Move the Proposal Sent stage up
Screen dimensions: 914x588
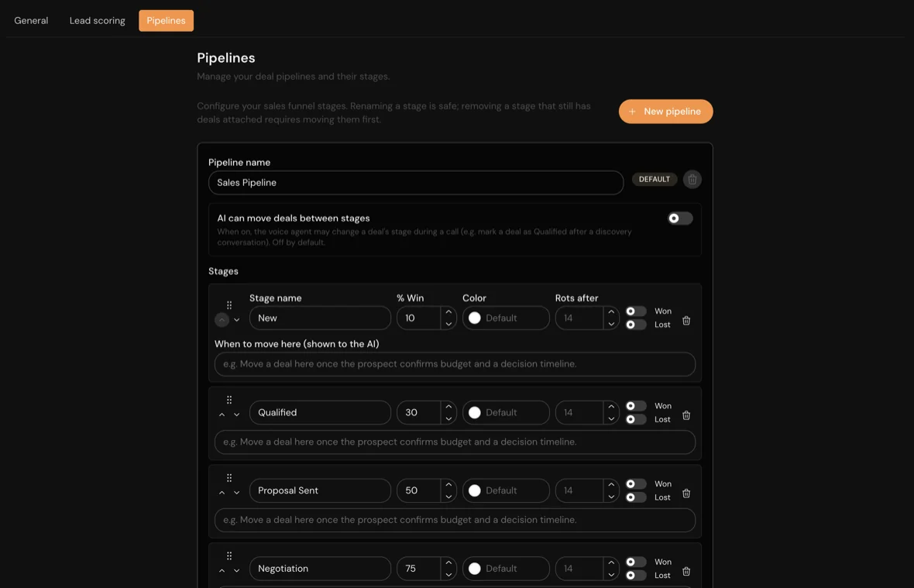coord(222,493)
